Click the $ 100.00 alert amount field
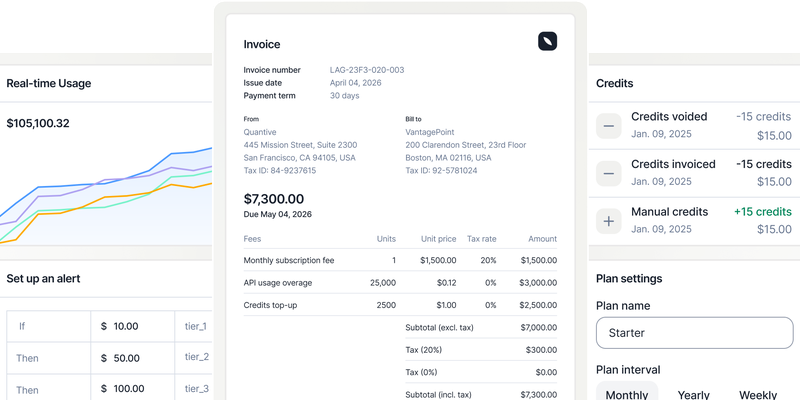This screenshot has width=800, height=400. click(x=133, y=389)
